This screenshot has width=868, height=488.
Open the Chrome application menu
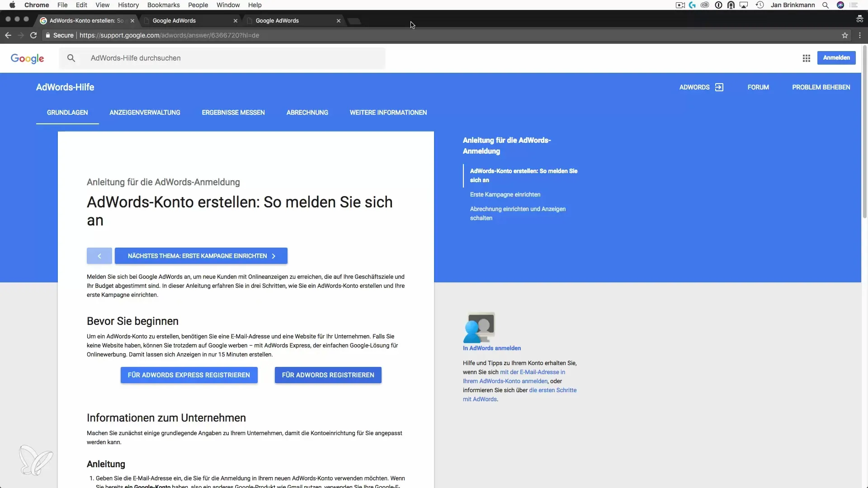click(x=37, y=5)
